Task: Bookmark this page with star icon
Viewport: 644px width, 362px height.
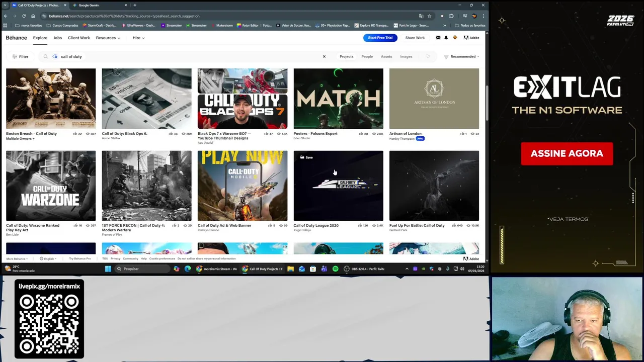Action: pos(429,16)
